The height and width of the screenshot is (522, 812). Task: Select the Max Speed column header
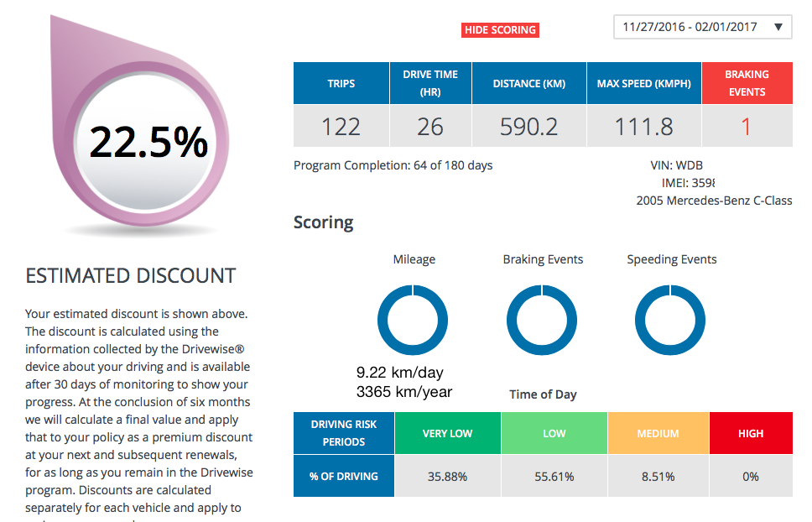tap(644, 82)
